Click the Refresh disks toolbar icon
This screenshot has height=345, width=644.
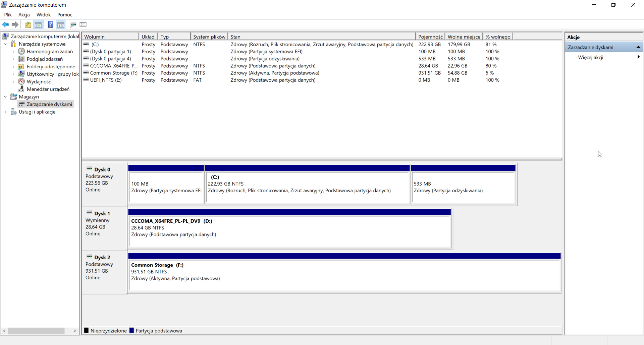(x=73, y=24)
